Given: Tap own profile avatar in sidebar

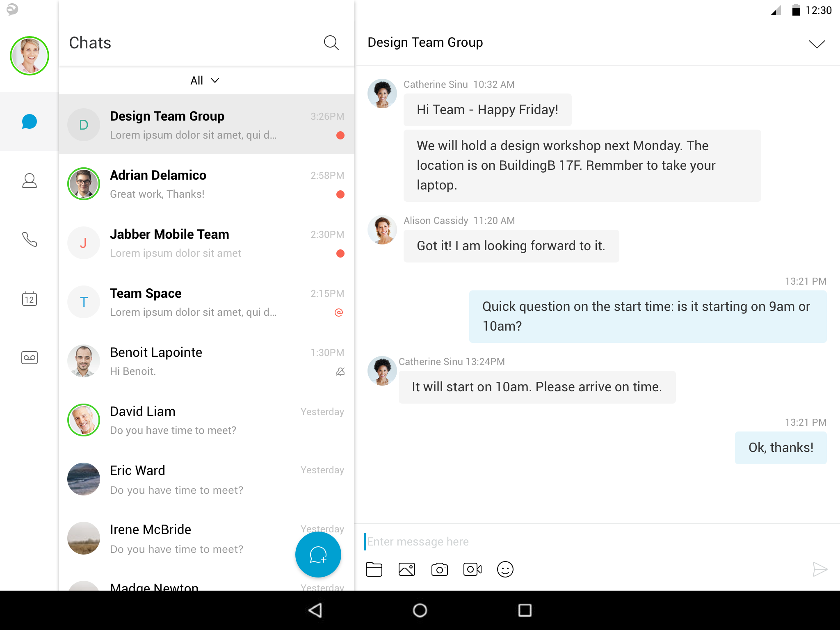Looking at the screenshot, I should point(30,56).
